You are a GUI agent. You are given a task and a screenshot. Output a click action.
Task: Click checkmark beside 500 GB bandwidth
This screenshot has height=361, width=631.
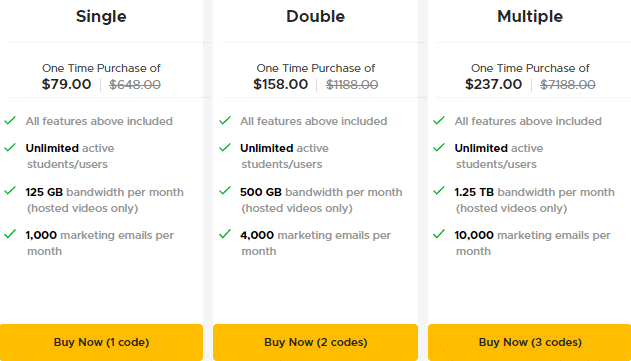tap(225, 191)
